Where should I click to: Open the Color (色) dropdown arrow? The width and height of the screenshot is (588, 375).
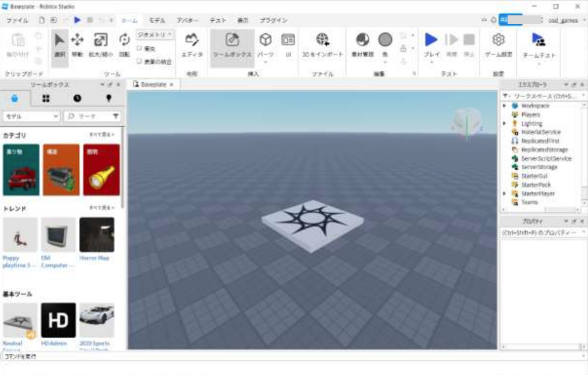[385, 62]
